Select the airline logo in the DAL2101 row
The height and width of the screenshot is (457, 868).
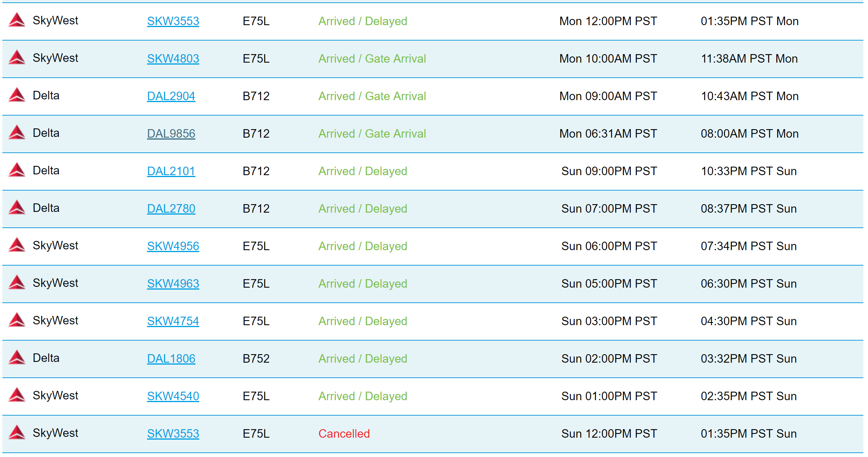[x=17, y=171]
